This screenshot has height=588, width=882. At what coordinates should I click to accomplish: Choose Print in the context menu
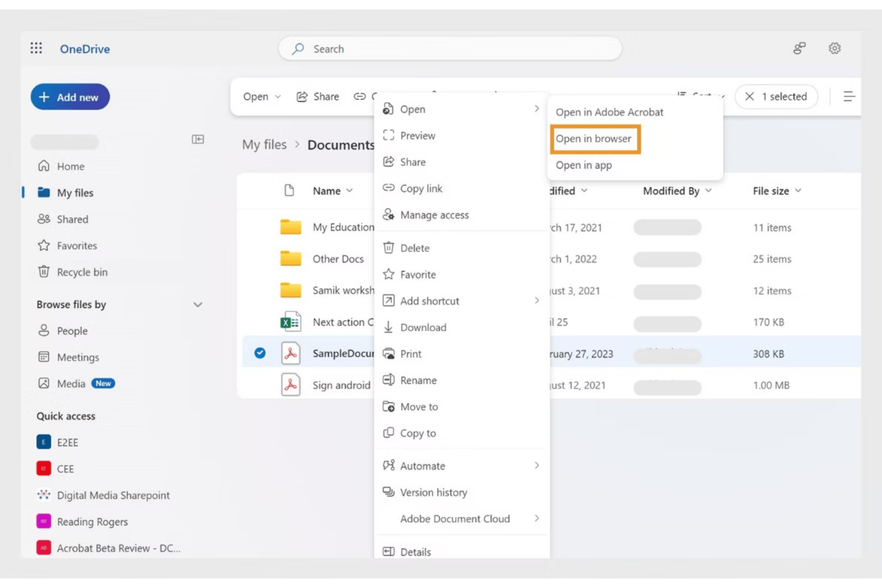(461, 354)
